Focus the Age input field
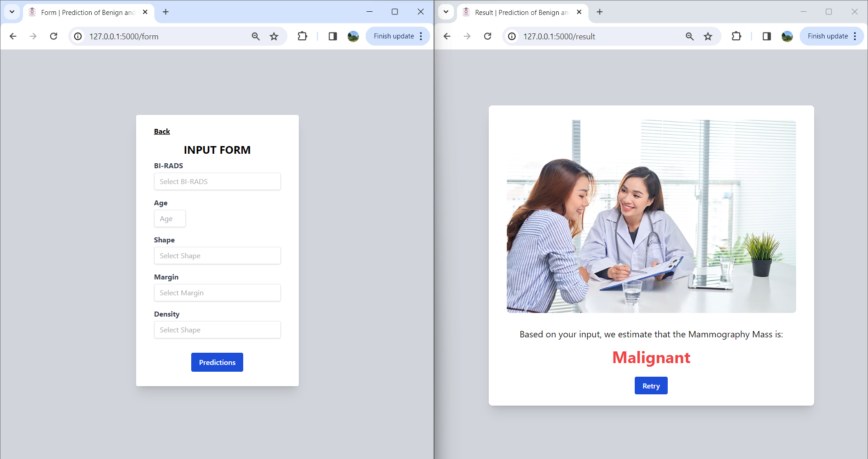Image resolution: width=868 pixels, height=459 pixels. 170,218
